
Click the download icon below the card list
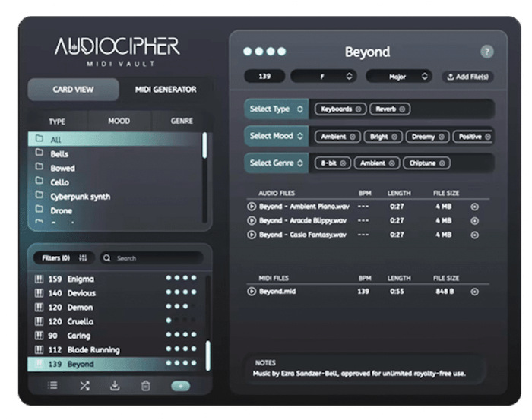[115, 386]
